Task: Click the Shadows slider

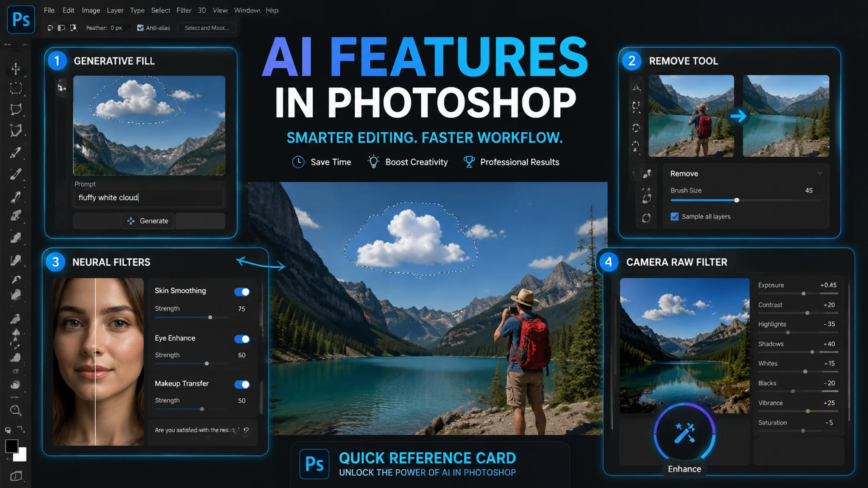Action: (x=798, y=352)
